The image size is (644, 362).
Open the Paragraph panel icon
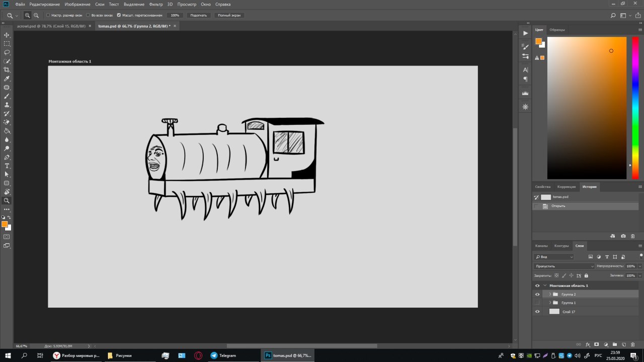526,79
